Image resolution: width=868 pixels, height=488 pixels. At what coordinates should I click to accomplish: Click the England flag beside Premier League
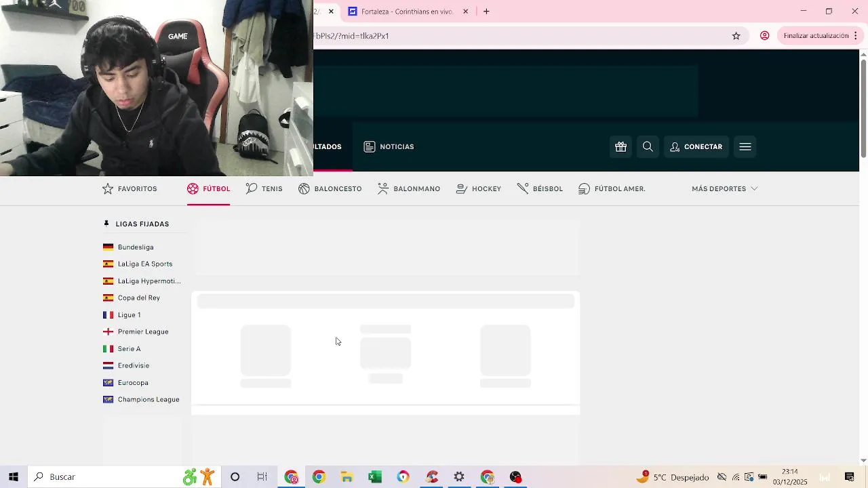108,331
